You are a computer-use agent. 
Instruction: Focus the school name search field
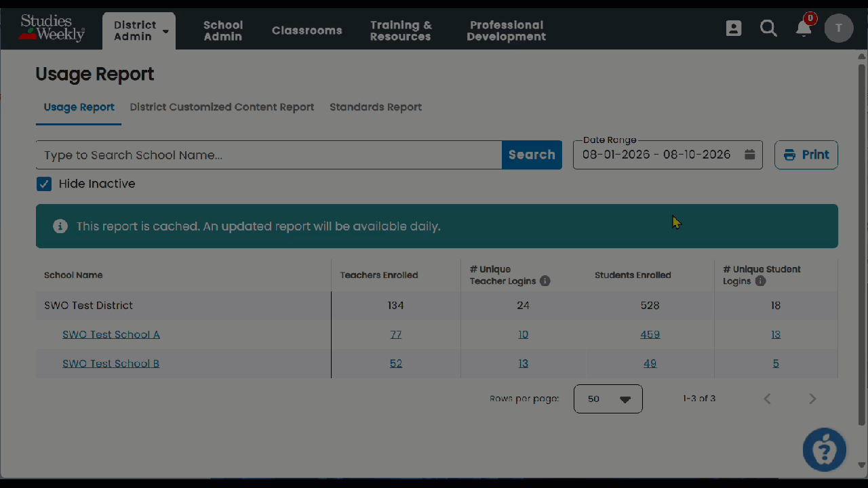269,155
